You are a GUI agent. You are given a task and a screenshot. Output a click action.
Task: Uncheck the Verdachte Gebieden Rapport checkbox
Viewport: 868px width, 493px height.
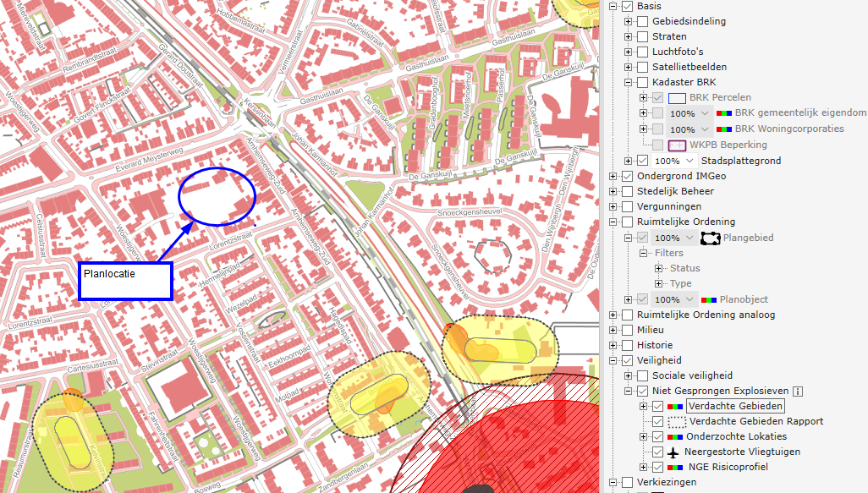click(x=657, y=422)
